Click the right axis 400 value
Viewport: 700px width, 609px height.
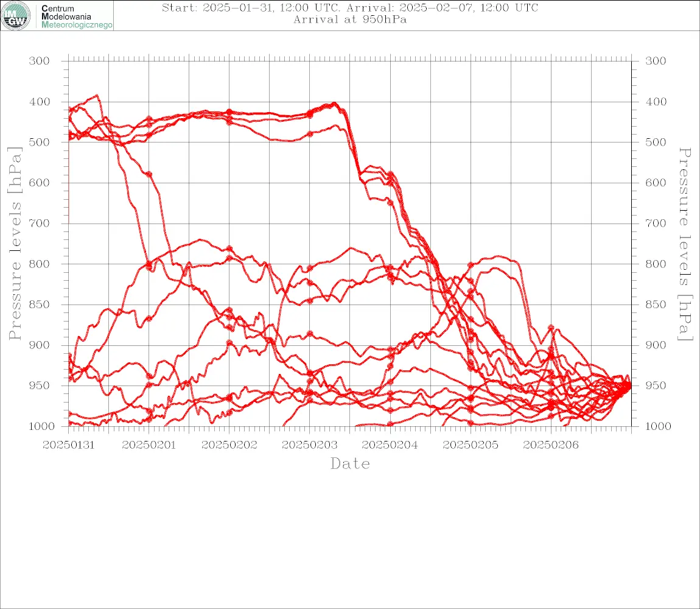656,102
